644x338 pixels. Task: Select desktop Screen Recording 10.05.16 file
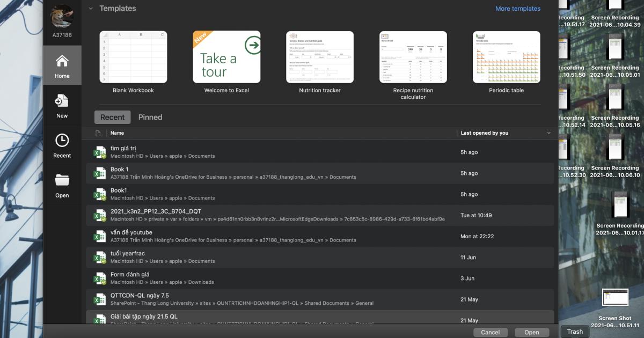(x=614, y=106)
